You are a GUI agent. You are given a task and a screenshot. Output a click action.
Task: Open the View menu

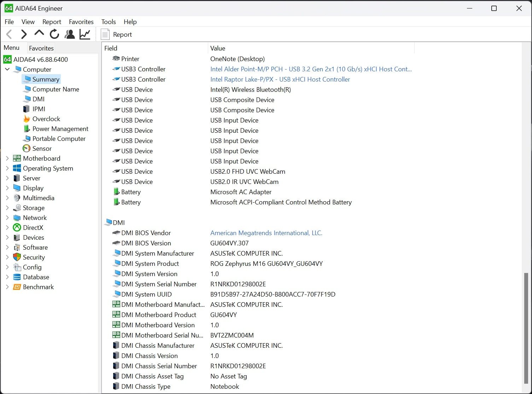pos(28,22)
